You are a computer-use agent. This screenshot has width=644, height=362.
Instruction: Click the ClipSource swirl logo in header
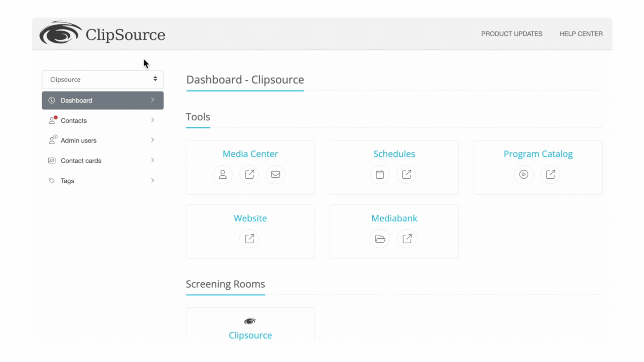[60, 33]
